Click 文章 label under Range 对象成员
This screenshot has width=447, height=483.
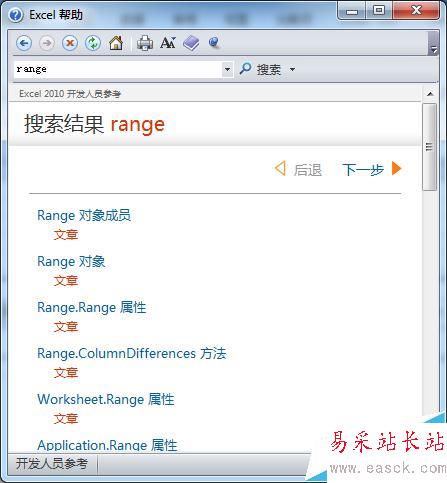(x=66, y=235)
